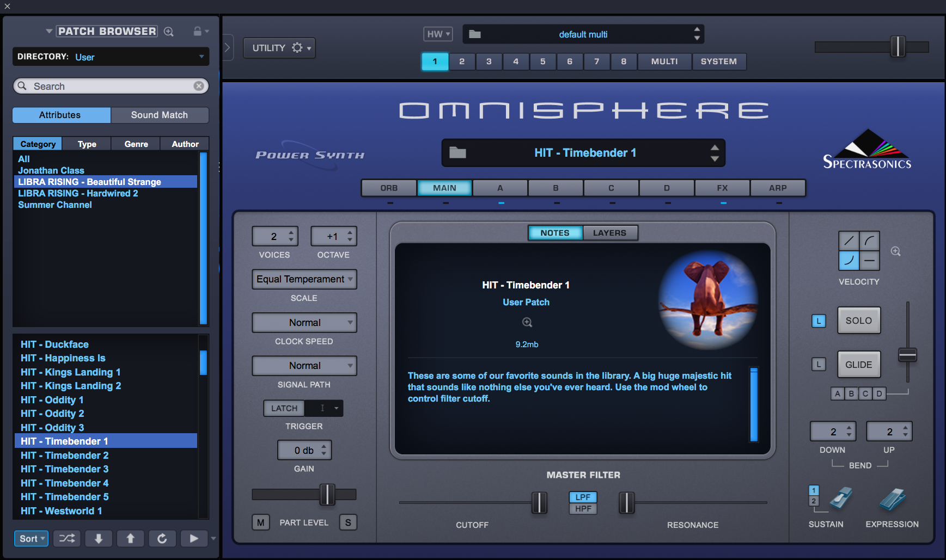
Task: Click the master filter Cutoff slider handle
Action: tap(539, 503)
